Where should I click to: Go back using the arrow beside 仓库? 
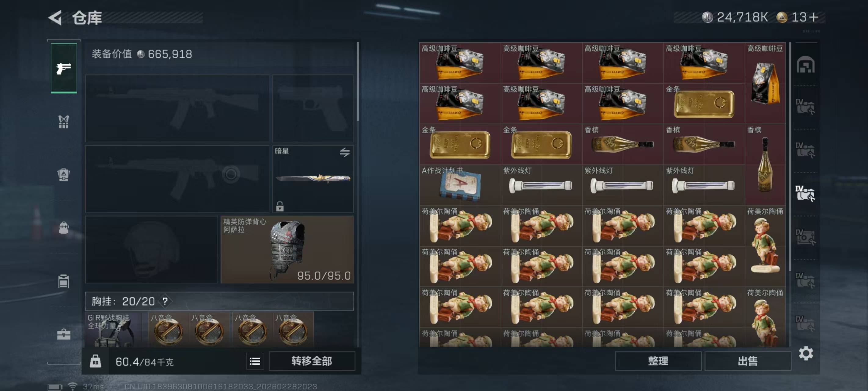coord(55,17)
